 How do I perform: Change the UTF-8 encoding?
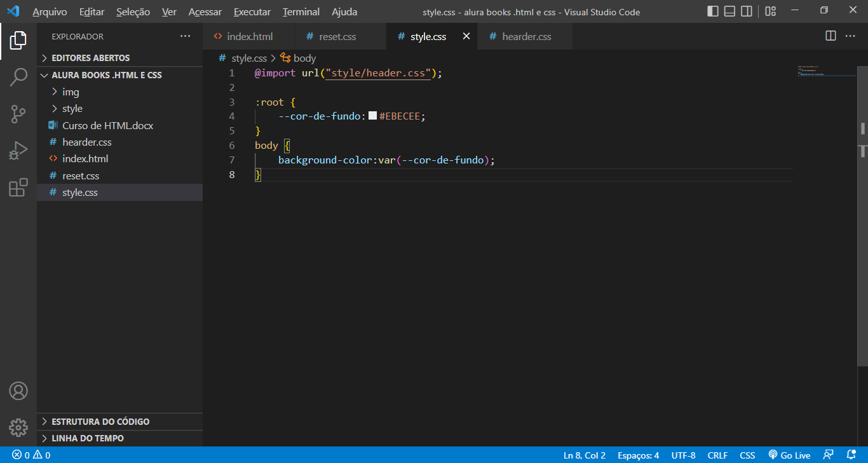(x=683, y=455)
